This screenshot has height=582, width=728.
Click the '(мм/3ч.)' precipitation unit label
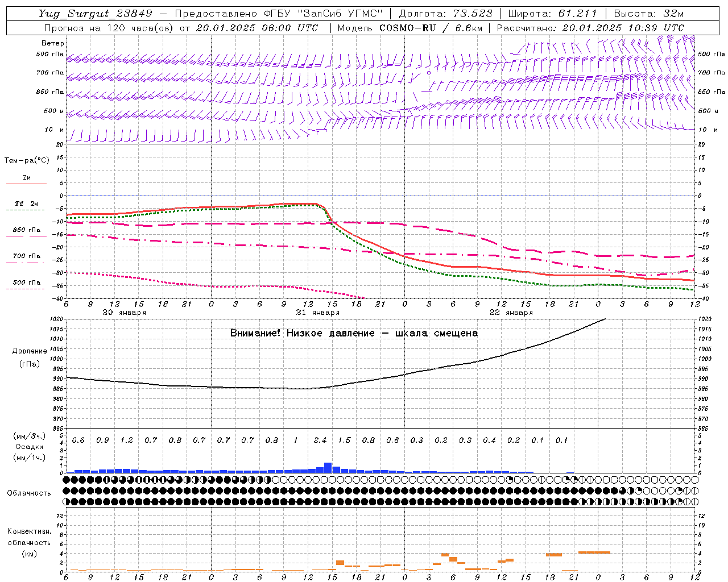pos(28,436)
